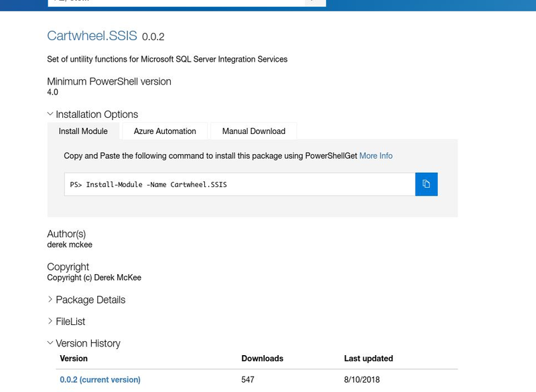The width and height of the screenshot is (536, 392).
Task: Copy the Install-Module command to clipboard
Action: (x=426, y=184)
